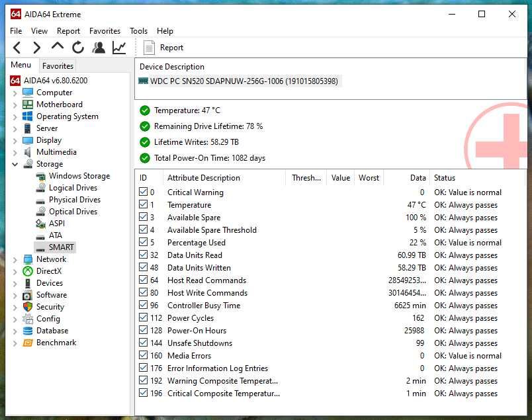532x420 pixels.
Task: Open the Favorites menu in menu bar
Action: coord(105,31)
